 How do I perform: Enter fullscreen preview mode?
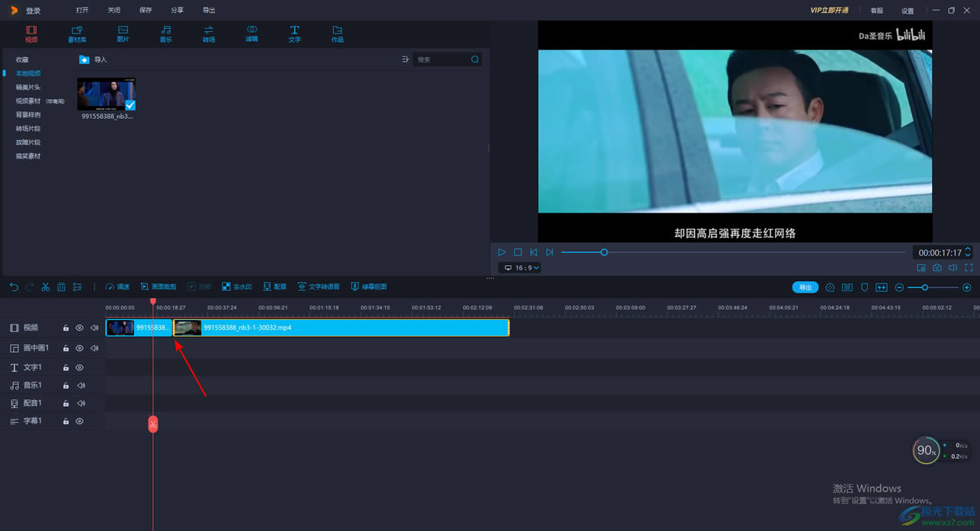click(969, 268)
